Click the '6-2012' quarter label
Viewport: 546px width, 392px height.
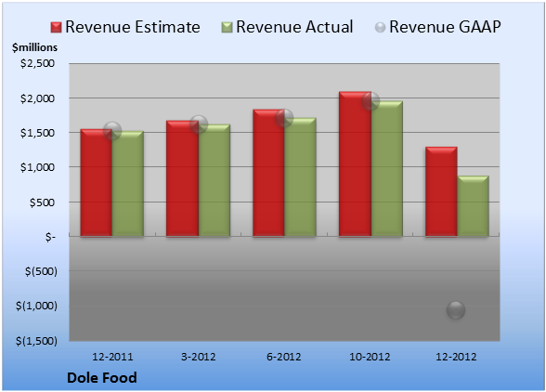point(284,357)
